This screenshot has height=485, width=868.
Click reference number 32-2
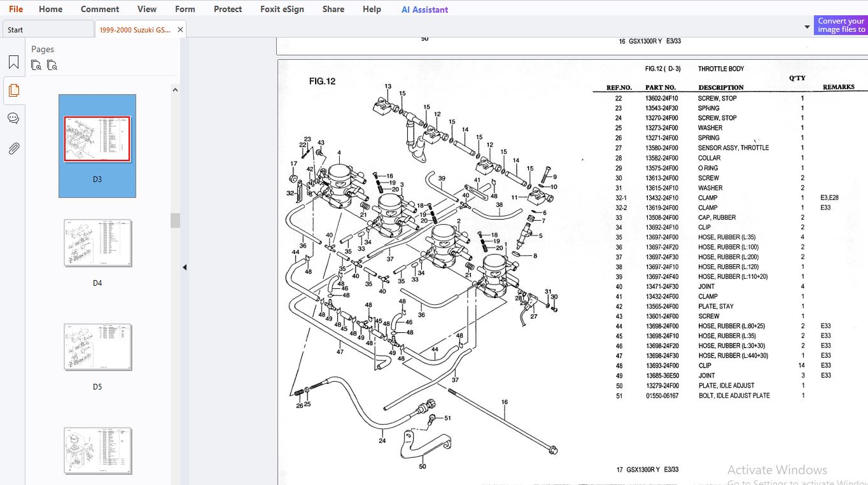click(x=621, y=207)
